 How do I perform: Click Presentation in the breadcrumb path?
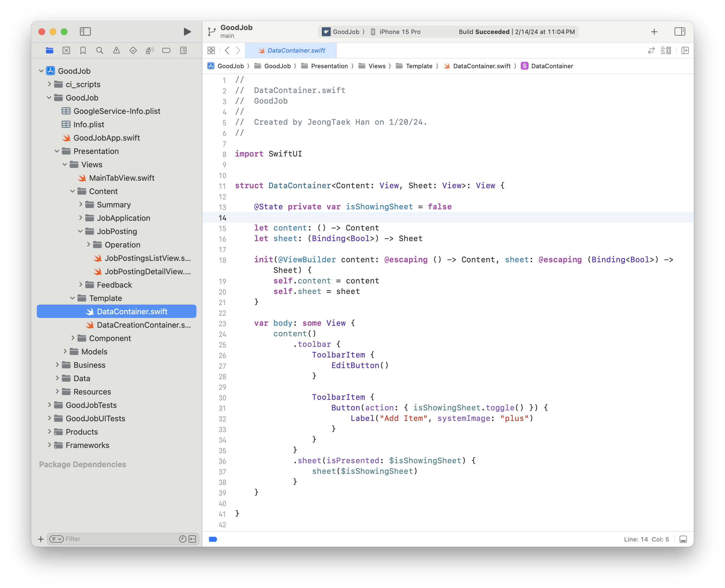(x=329, y=66)
